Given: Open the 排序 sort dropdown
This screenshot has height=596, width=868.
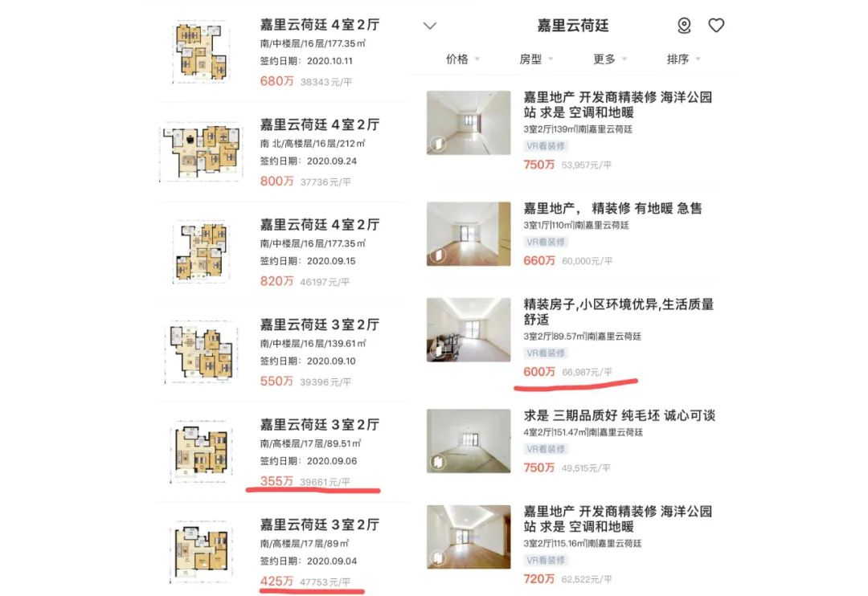Looking at the screenshot, I should click(x=683, y=59).
